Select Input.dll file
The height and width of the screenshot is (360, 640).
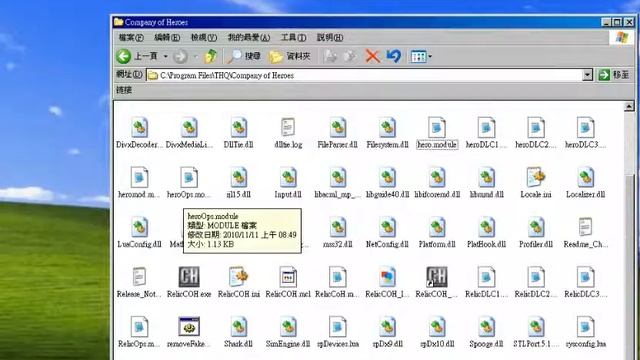click(288, 183)
